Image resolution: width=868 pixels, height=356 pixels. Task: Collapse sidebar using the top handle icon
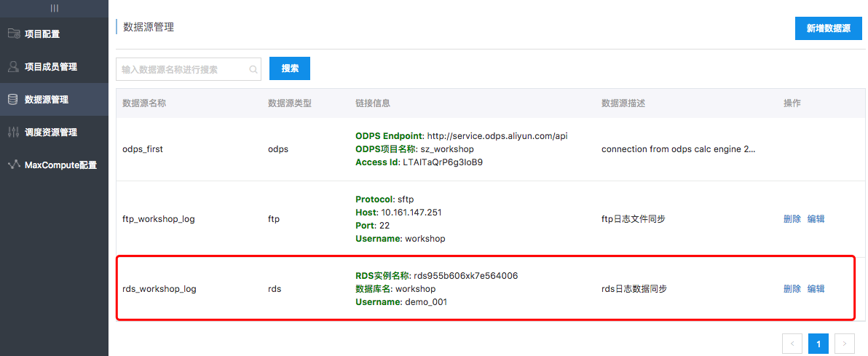click(x=54, y=8)
